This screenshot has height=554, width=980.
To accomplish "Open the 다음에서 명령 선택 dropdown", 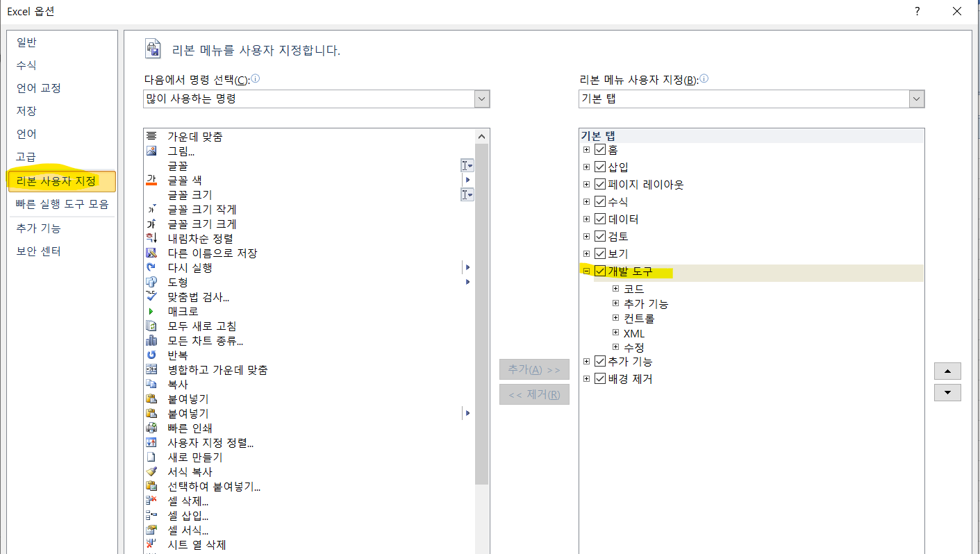I will point(482,99).
